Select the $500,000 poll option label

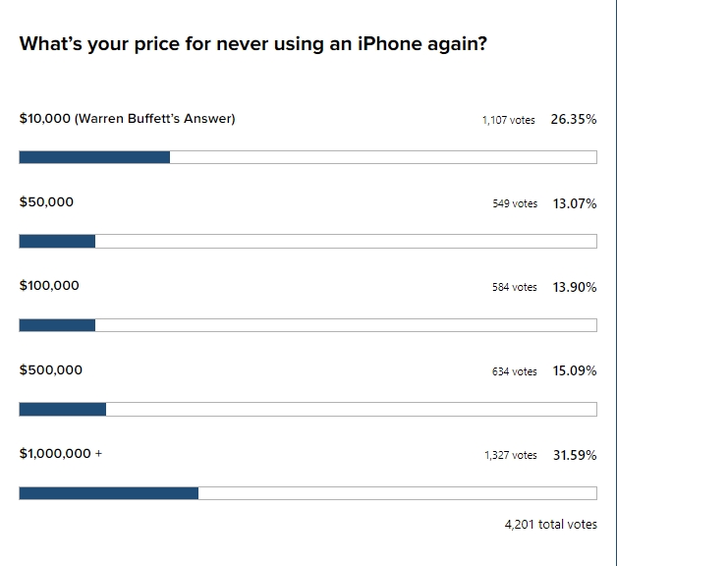[51, 370]
